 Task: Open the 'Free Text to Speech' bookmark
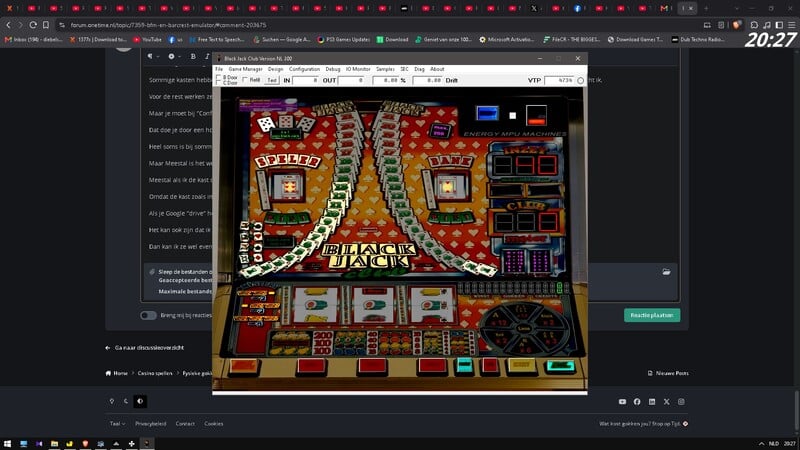click(217, 39)
